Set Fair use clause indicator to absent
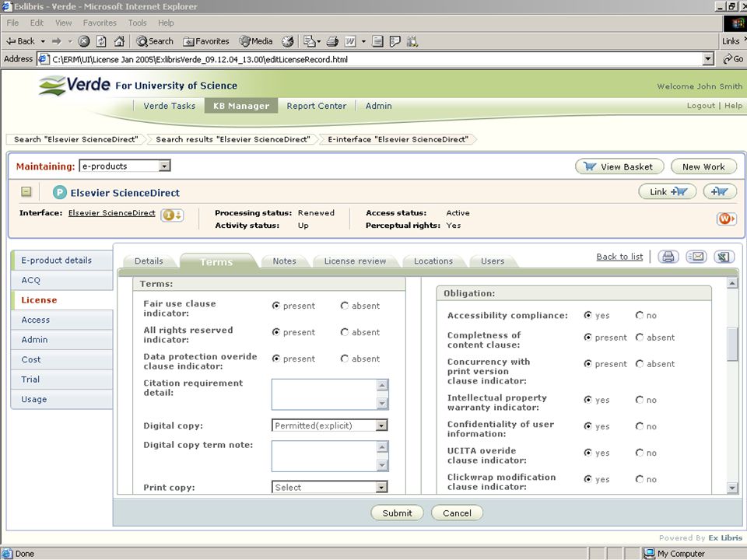The width and height of the screenshot is (747, 560). (345, 306)
